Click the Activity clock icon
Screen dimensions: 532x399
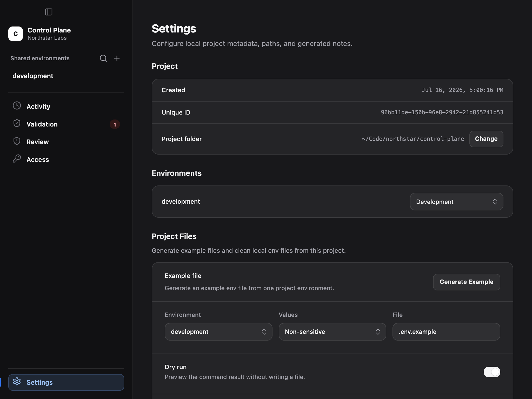point(17,106)
